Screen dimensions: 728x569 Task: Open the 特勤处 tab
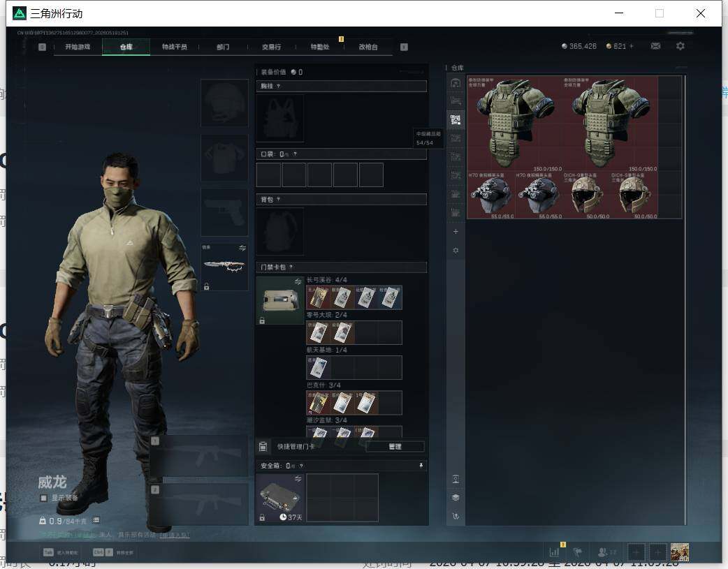[319, 47]
